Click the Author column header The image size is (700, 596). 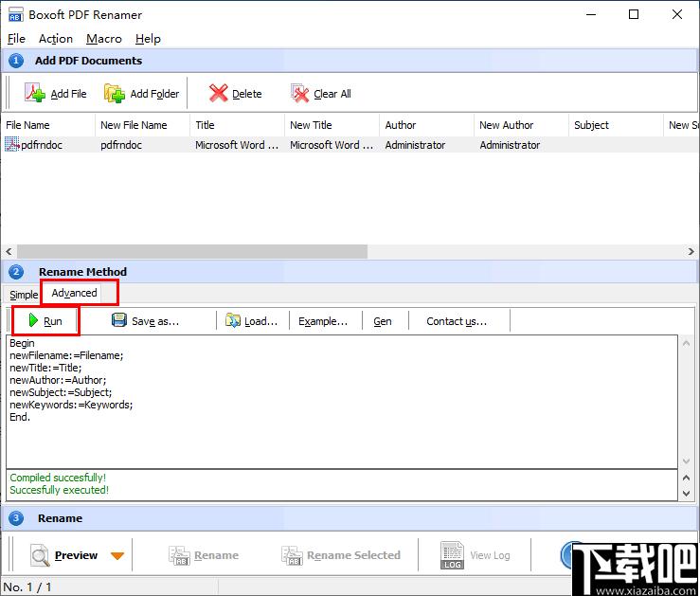point(426,125)
